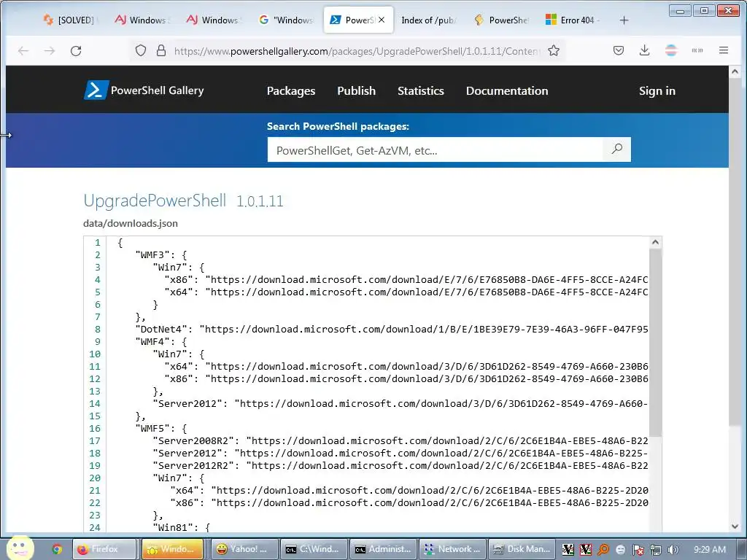Click the "WMF3": { code line
This screenshot has width=747, height=560.
point(161,254)
